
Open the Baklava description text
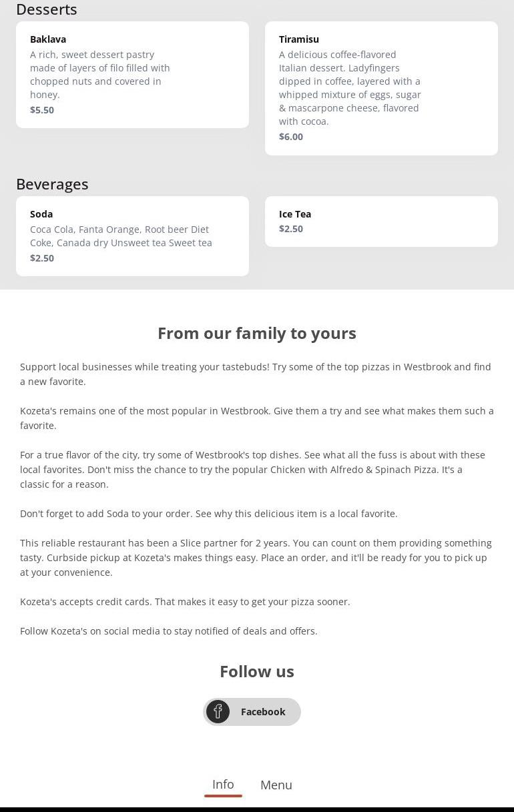100,75
